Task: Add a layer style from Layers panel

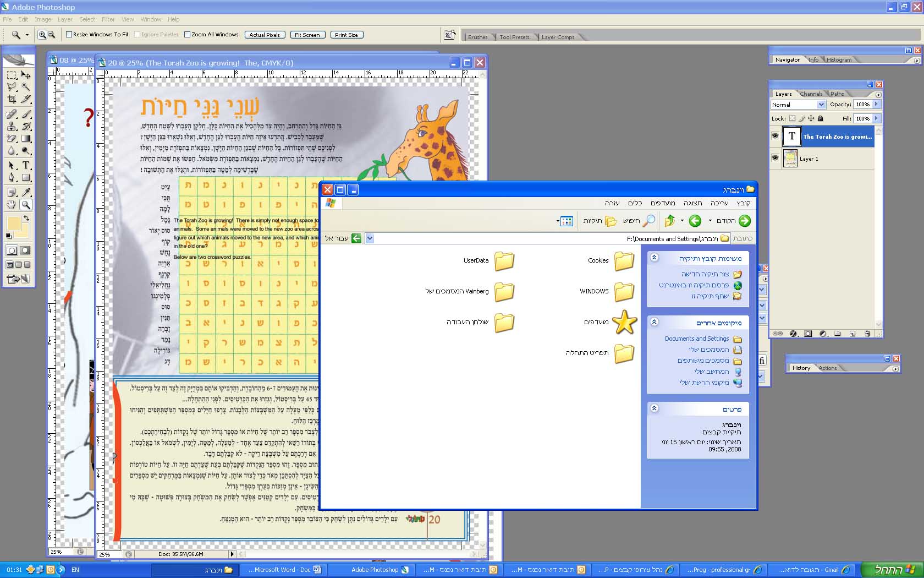Action: [x=793, y=334]
